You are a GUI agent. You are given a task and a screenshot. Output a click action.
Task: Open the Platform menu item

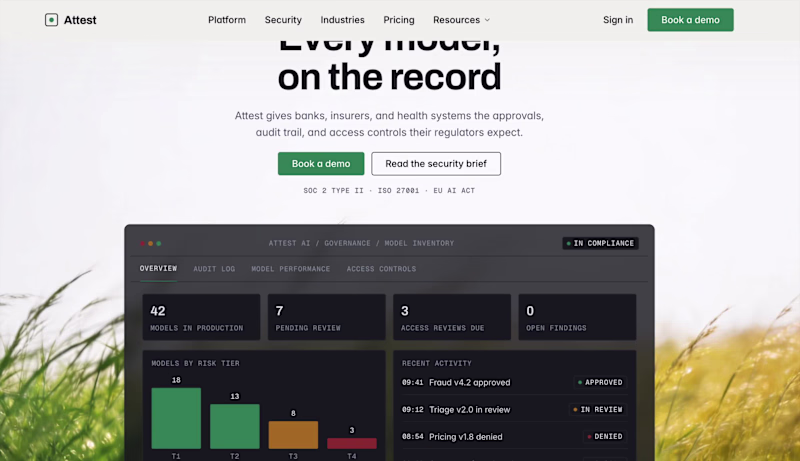pyautogui.click(x=227, y=20)
